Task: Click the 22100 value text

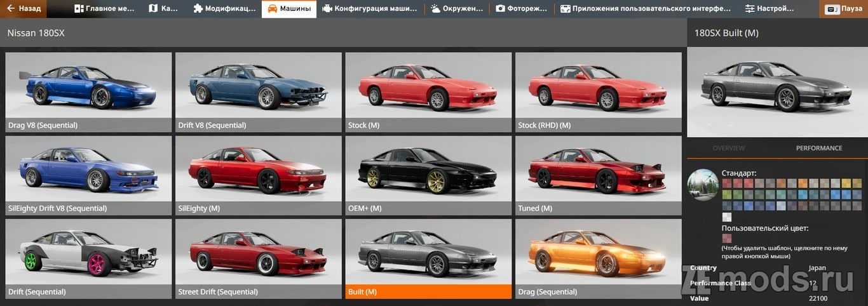Action: click(818, 298)
